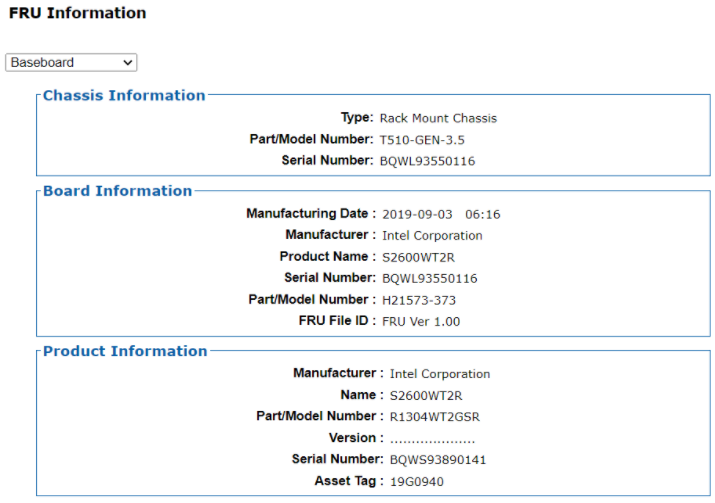Click the Product Information section title
This screenshot has width=715, height=503.
[125, 351]
